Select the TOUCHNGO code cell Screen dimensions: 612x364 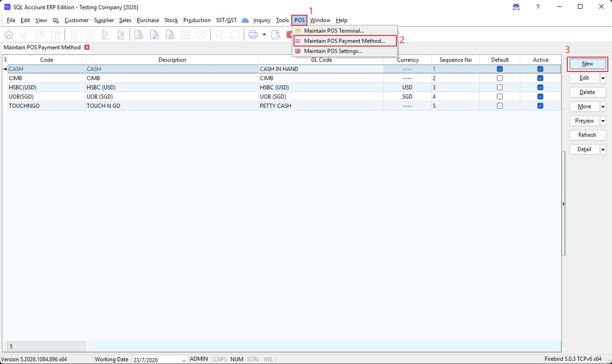[x=47, y=106]
